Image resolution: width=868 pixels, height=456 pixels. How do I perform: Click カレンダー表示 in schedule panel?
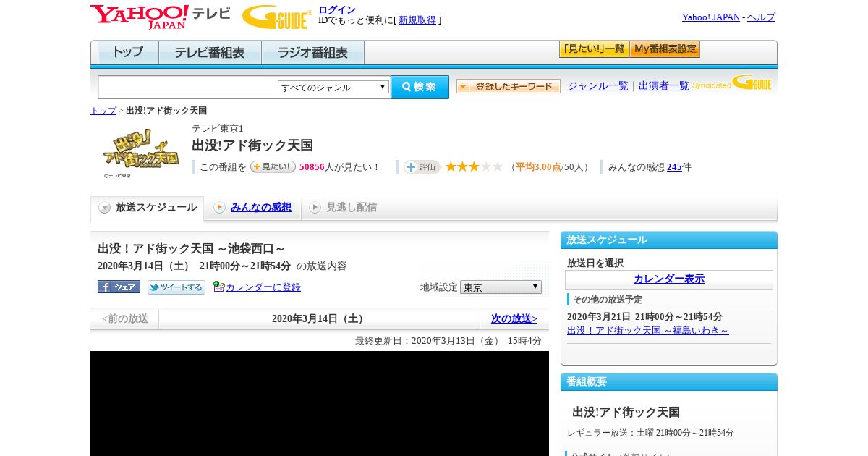(x=669, y=279)
